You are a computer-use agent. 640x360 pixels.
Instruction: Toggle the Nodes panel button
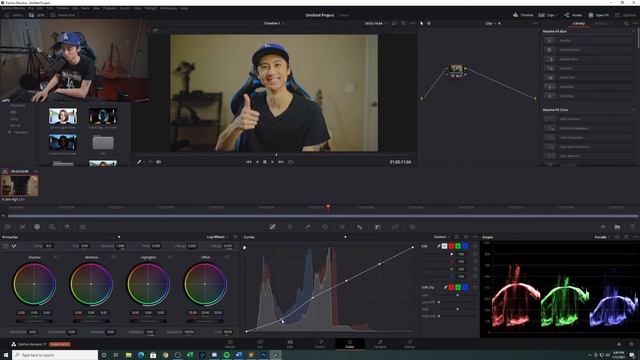click(573, 15)
